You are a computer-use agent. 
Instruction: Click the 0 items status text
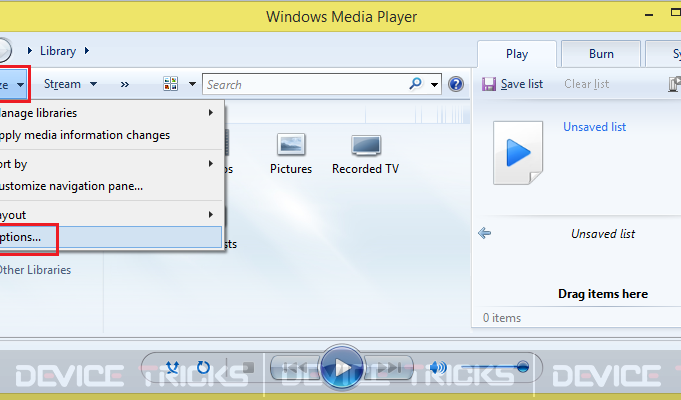click(x=502, y=318)
